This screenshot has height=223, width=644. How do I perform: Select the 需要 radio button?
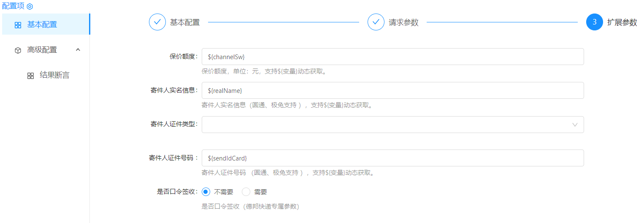(x=246, y=192)
